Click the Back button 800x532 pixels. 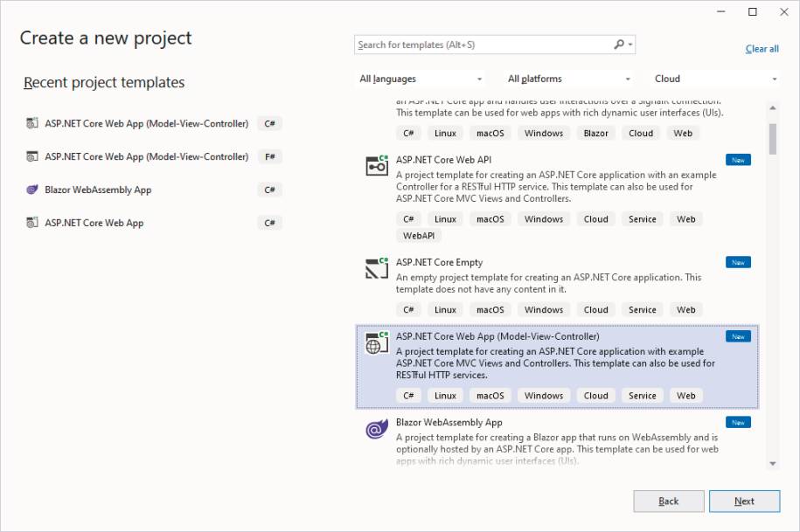(669, 501)
